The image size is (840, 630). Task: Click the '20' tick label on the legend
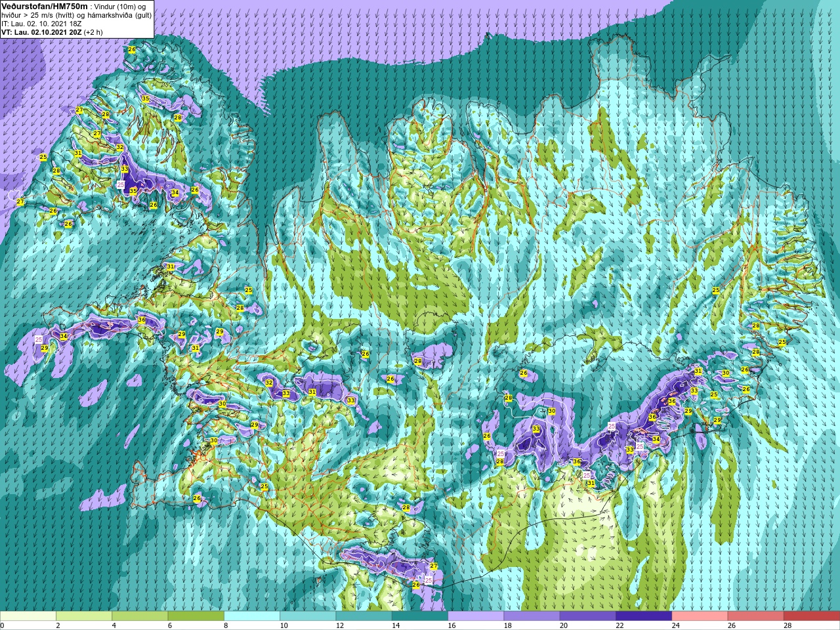[x=563, y=625]
